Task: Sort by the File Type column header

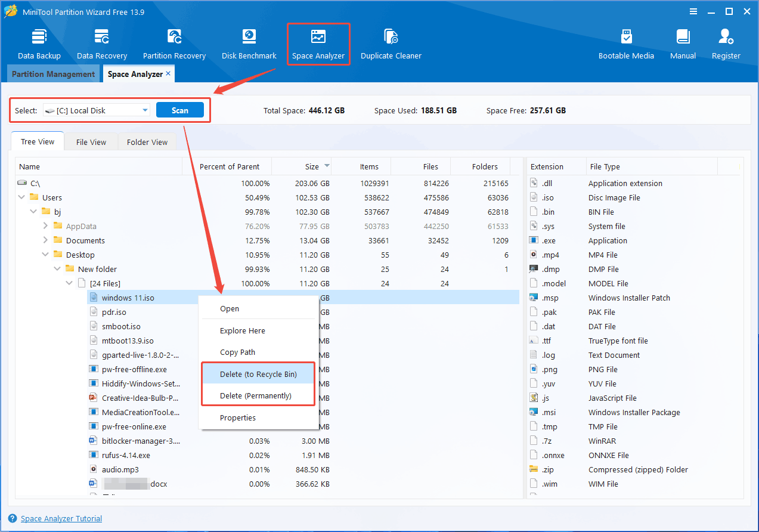Action: 652,166
